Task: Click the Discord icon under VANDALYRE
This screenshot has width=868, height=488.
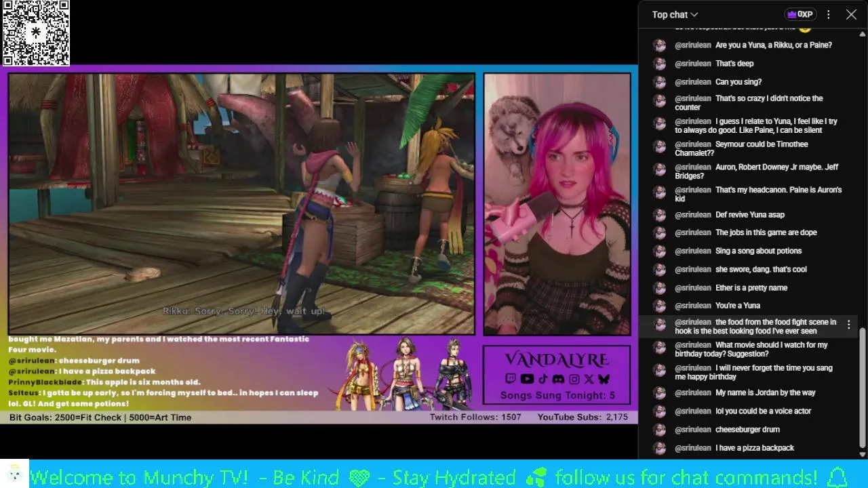Action: pos(558,379)
